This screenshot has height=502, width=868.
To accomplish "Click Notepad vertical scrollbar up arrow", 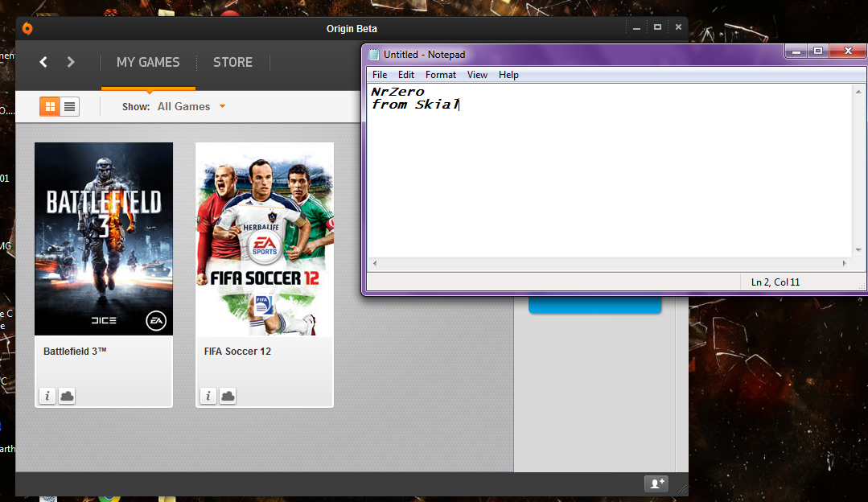I will pyautogui.click(x=858, y=92).
